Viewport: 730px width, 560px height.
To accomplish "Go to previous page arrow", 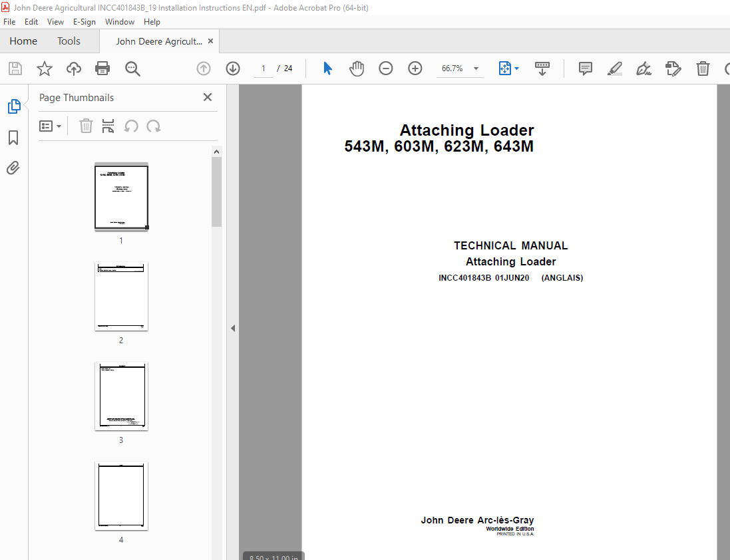I will pyautogui.click(x=204, y=69).
